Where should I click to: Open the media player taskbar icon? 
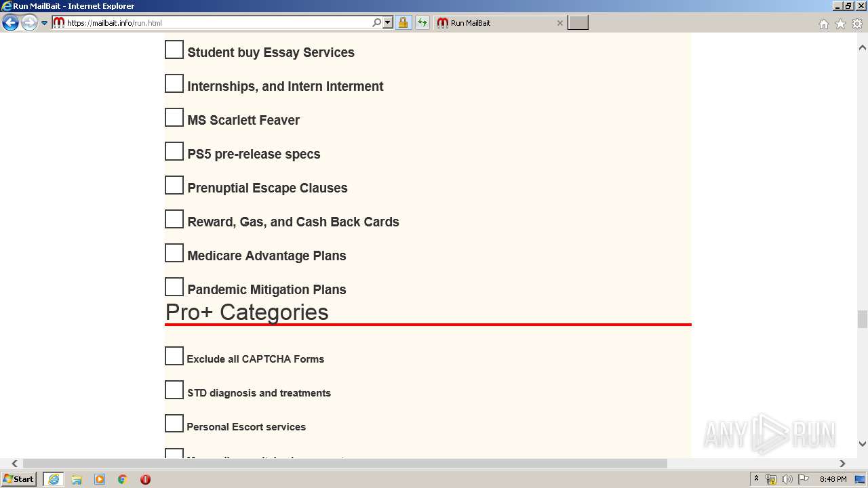[100, 479]
